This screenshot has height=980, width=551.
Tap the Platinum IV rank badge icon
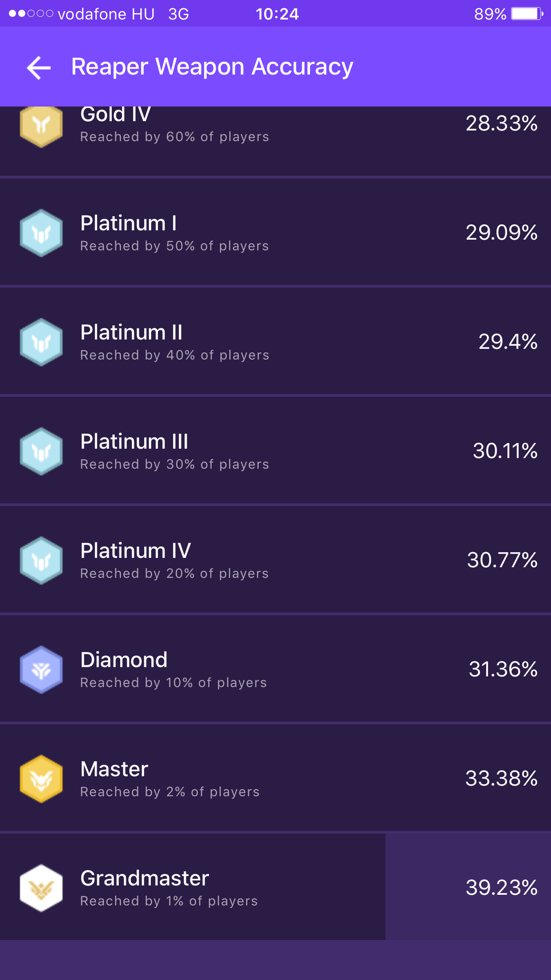(x=41, y=560)
